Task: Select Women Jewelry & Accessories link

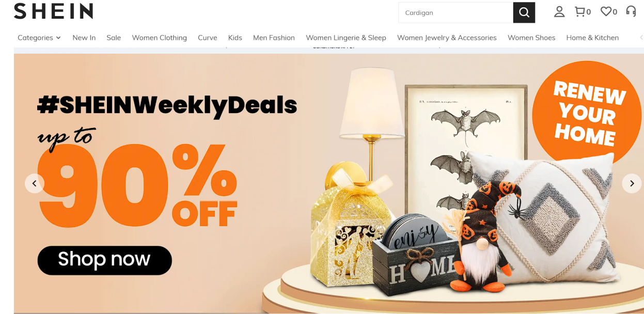Action: pos(447,38)
